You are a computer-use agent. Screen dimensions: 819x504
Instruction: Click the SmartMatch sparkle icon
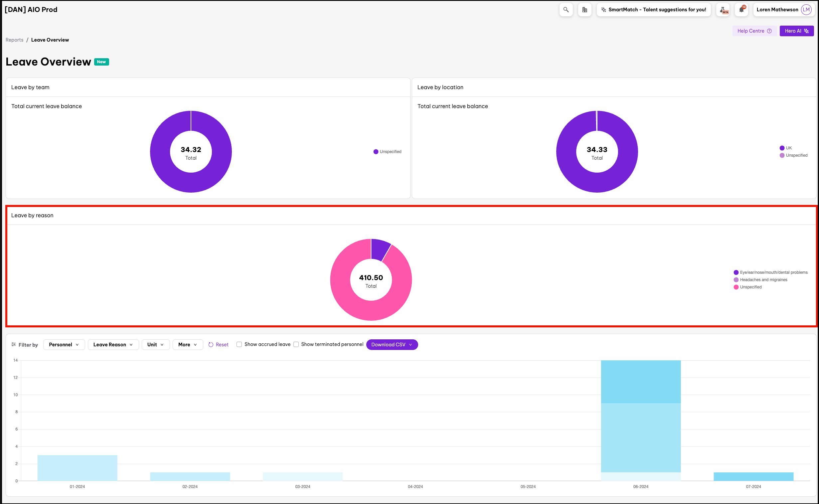tap(603, 10)
